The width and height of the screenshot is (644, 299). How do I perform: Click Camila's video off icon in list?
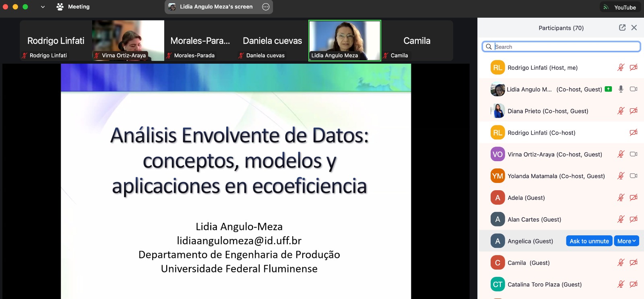pyautogui.click(x=634, y=263)
